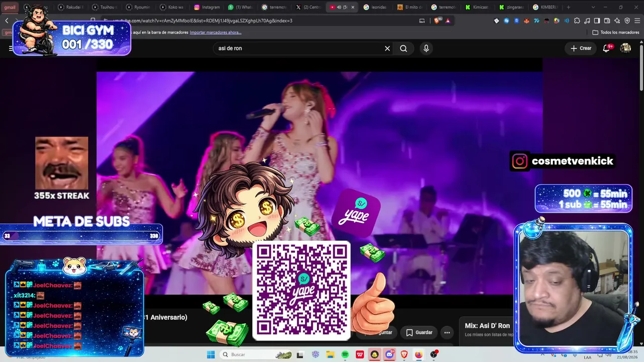Switch to the zingaraes tab
This screenshot has width=644, height=362.
[512, 7]
